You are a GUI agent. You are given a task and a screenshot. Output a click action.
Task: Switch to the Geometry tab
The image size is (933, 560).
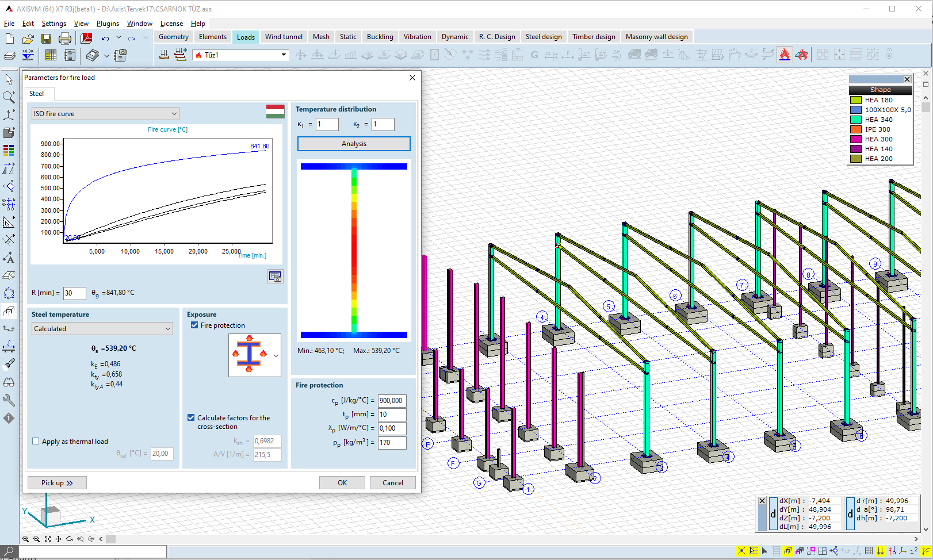click(173, 37)
